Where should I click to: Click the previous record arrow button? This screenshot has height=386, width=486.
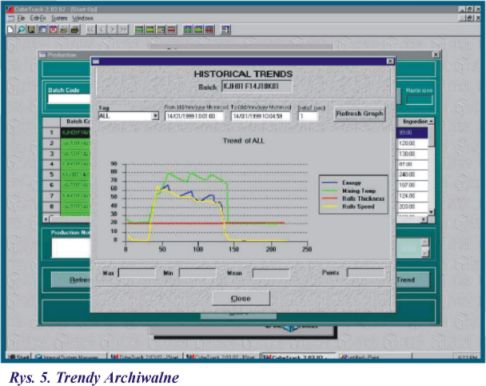point(102,30)
